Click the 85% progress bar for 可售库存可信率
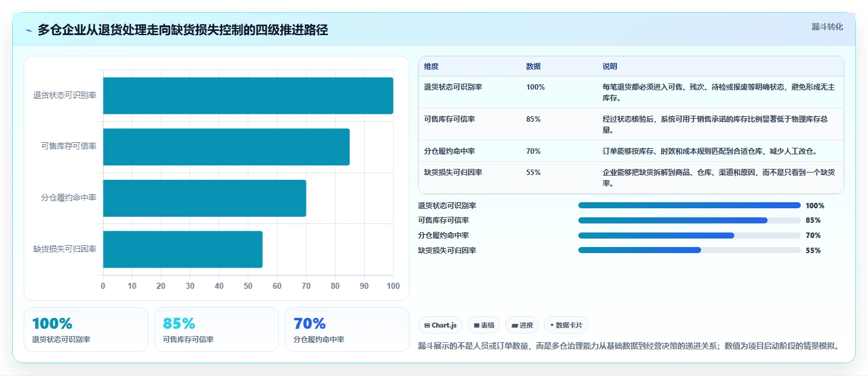Viewport: 868px width, 376px height. [690, 220]
